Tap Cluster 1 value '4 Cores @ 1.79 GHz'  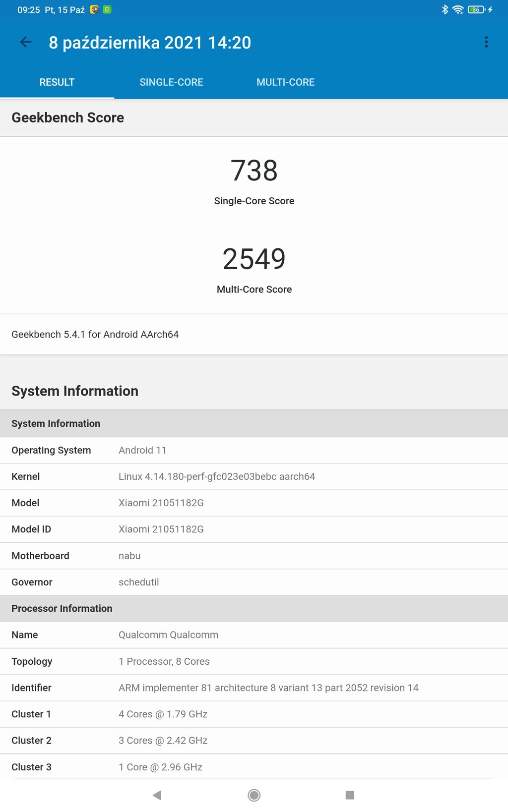(163, 714)
